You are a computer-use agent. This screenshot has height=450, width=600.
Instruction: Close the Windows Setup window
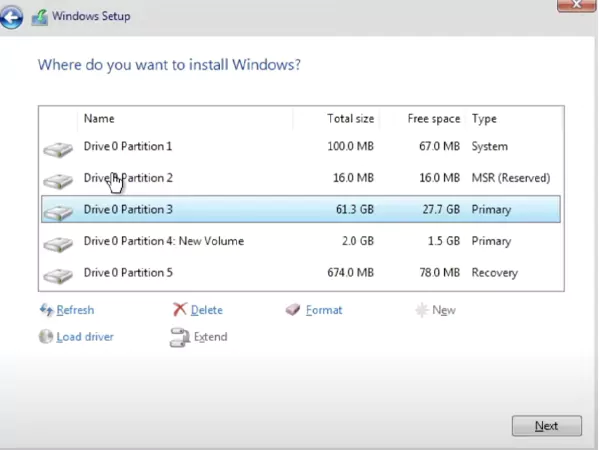(x=576, y=5)
